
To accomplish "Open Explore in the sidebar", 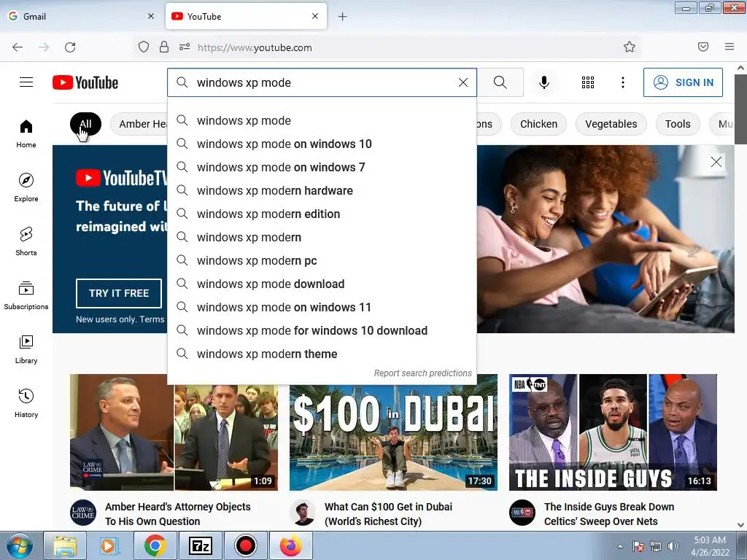I will point(26,187).
